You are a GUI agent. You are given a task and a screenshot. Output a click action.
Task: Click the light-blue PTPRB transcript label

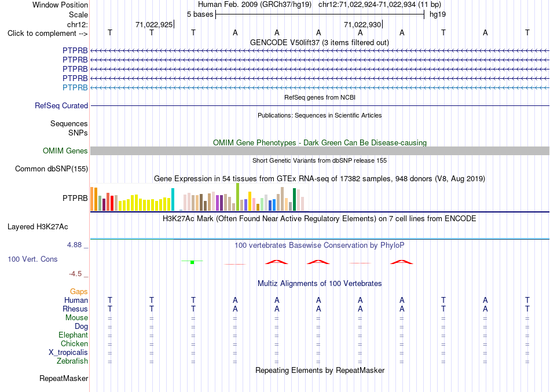(x=75, y=88)
